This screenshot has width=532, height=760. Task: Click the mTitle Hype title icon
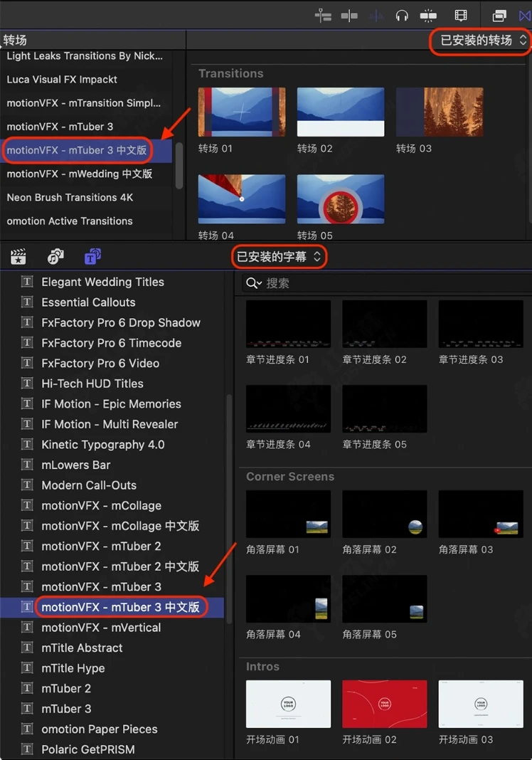[x=27, y=668]
